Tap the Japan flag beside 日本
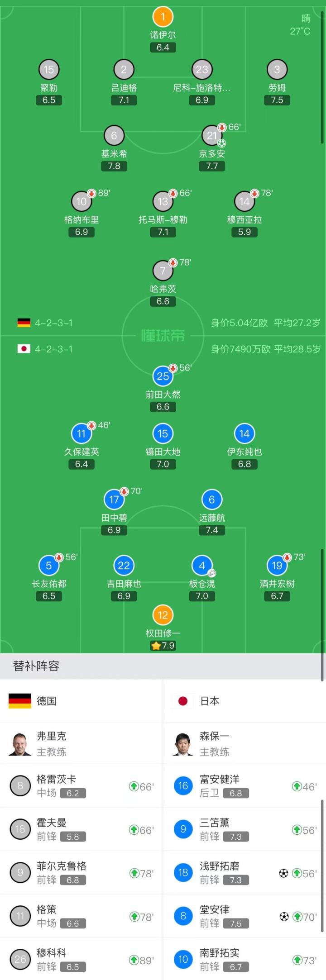The image size is (326, 980). pos(183,701)
